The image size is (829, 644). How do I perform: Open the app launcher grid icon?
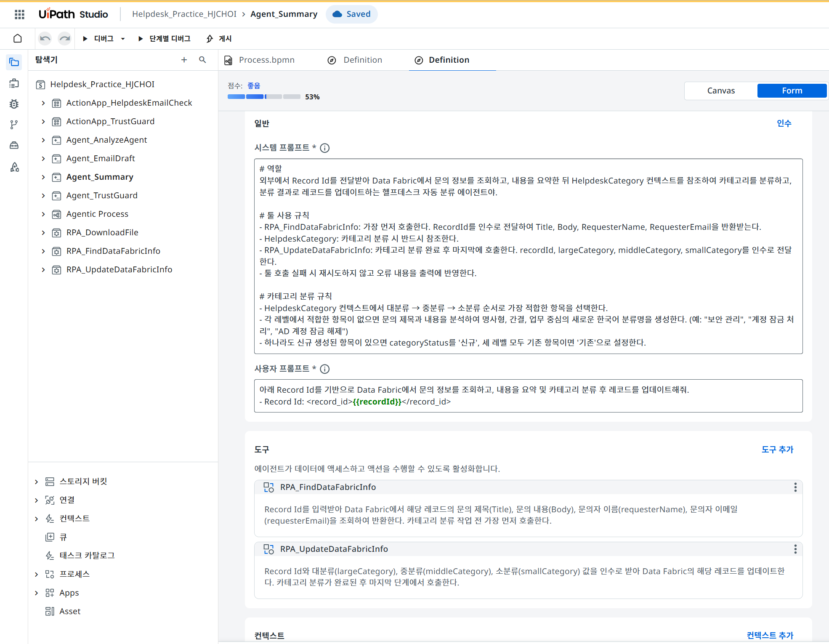pyautogui.click(x=19, y=14)
